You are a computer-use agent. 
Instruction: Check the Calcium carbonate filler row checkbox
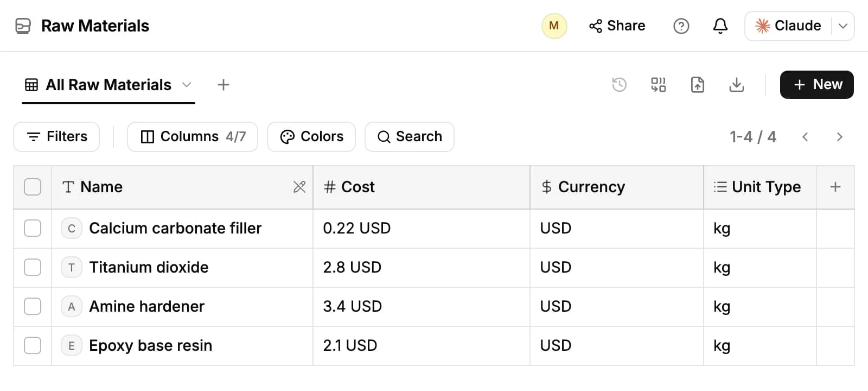(33, 228)
